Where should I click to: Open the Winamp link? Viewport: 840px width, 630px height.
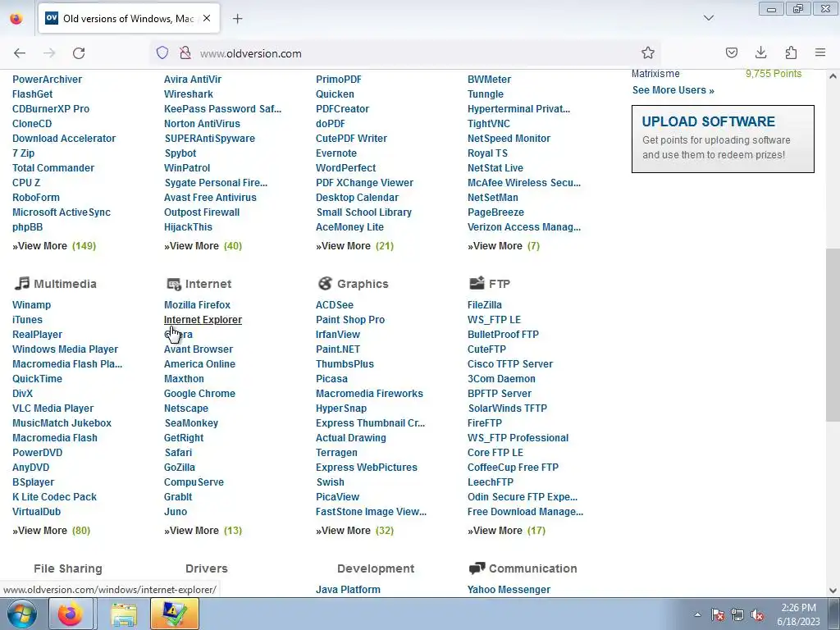pos(32,304)
